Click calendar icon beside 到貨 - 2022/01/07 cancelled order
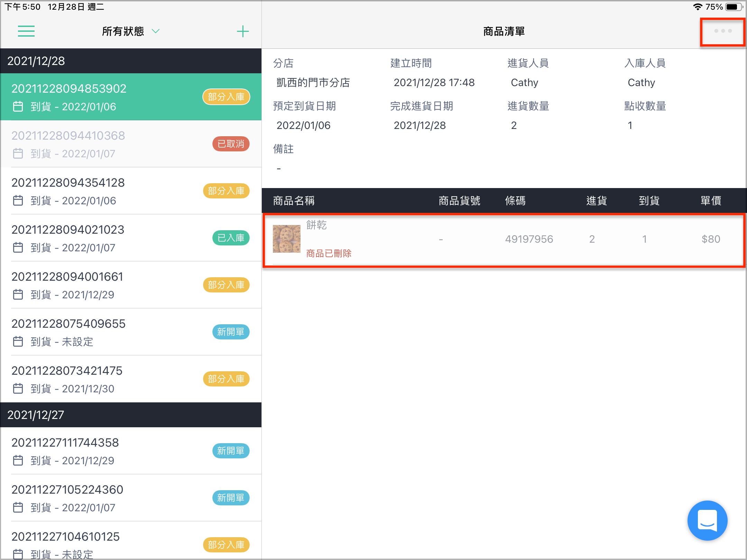The width and height of the screenshot is (747, 560). pyautogui.click(x=18, y=153)
